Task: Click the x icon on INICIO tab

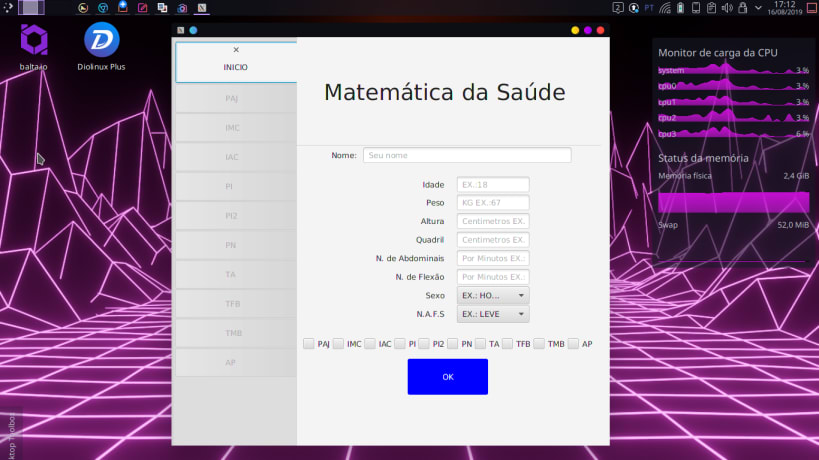Action: click(x=236, y=50)
